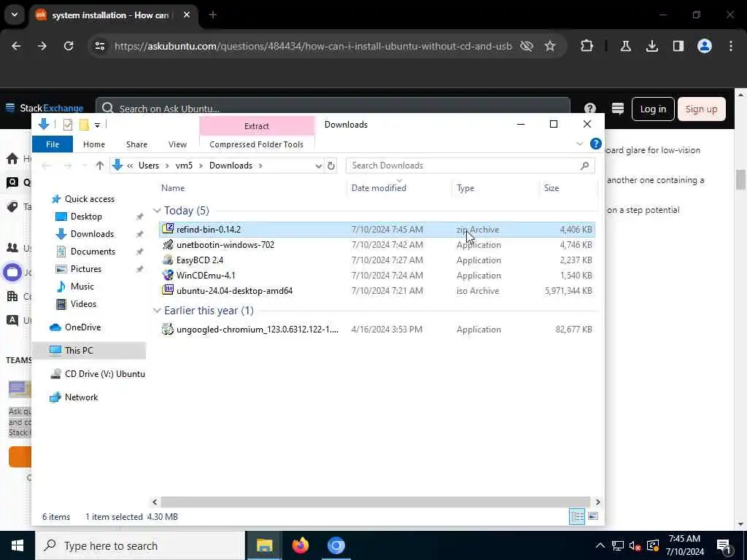Open browser Extensions puzzle icon
The height and width of the screenshot is (560, 747).
coord(587,46)
